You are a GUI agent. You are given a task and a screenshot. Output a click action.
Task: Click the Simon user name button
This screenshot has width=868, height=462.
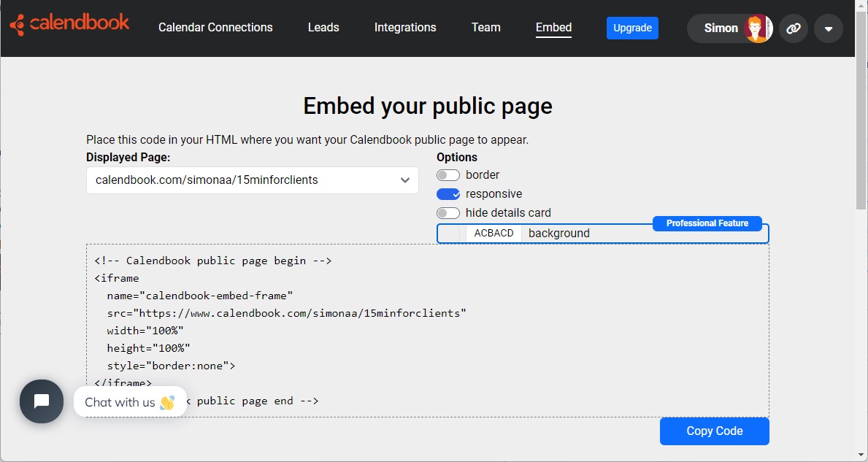point(721,28)
